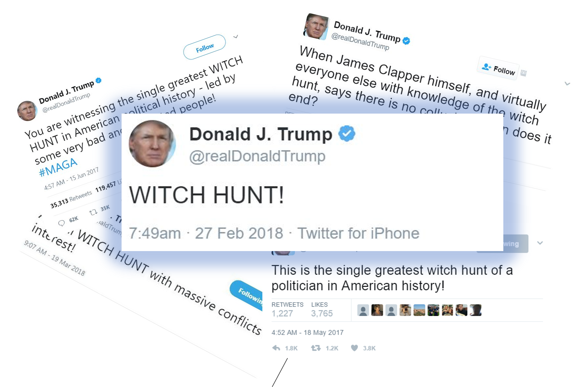Open the #MAGA hashtag link
The height and width of the screenshot is (387, 588).
click(58, 167)
